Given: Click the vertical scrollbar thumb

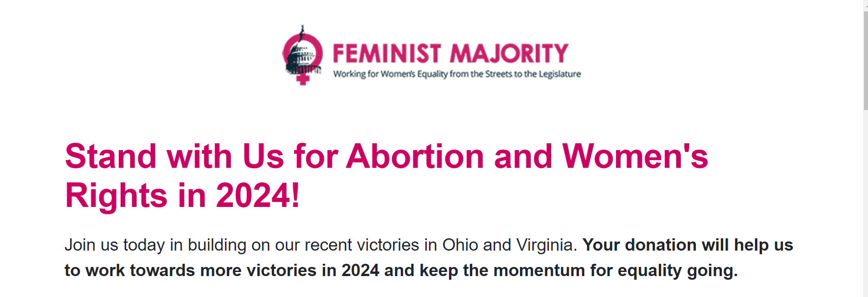Looking at the screenshot, I should (865, 59).
